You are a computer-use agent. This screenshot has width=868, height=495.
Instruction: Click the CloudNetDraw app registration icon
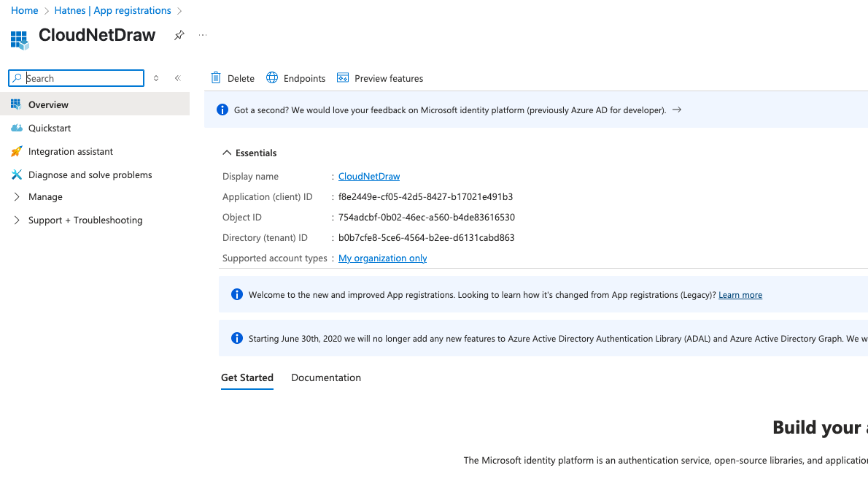20,40
